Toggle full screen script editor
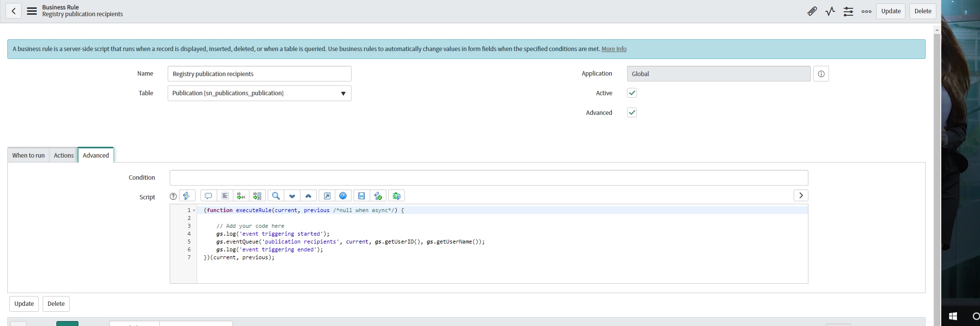Viewport: 980px width, 326px height. (327, 196)
